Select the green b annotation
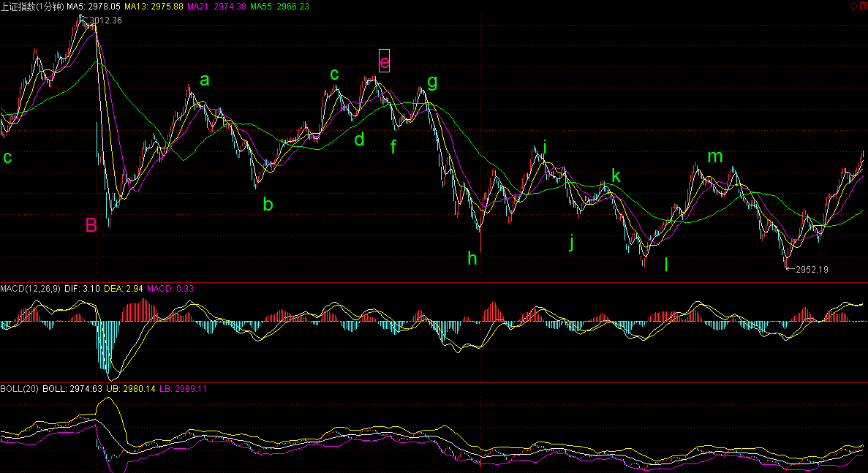868x473 pixels. 268,204
